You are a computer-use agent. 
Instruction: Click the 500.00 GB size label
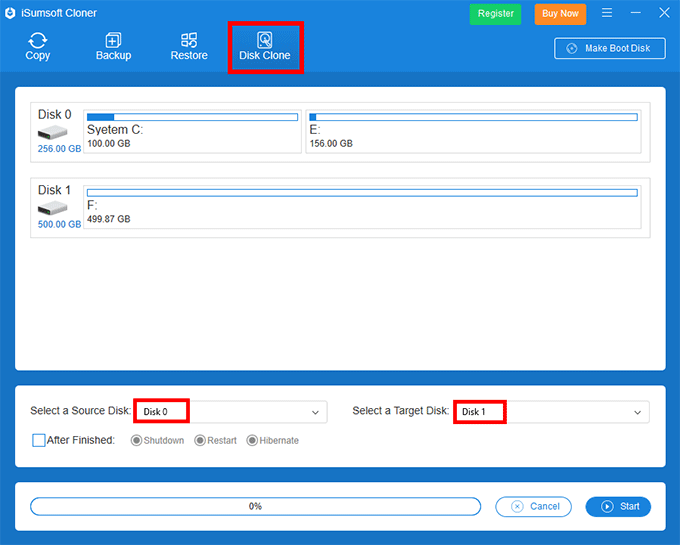59,224
